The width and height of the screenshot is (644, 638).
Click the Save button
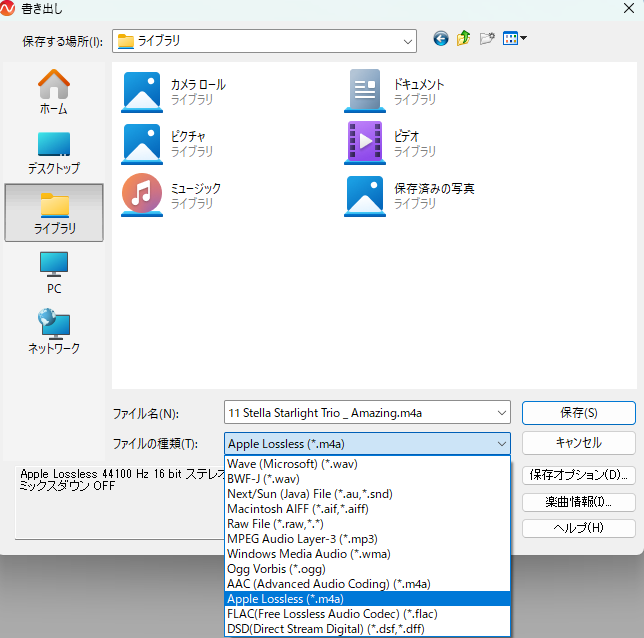[578, 412]
